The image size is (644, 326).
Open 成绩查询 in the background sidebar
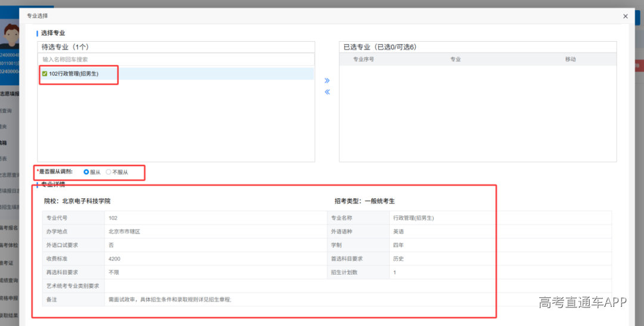click(10, 281)
